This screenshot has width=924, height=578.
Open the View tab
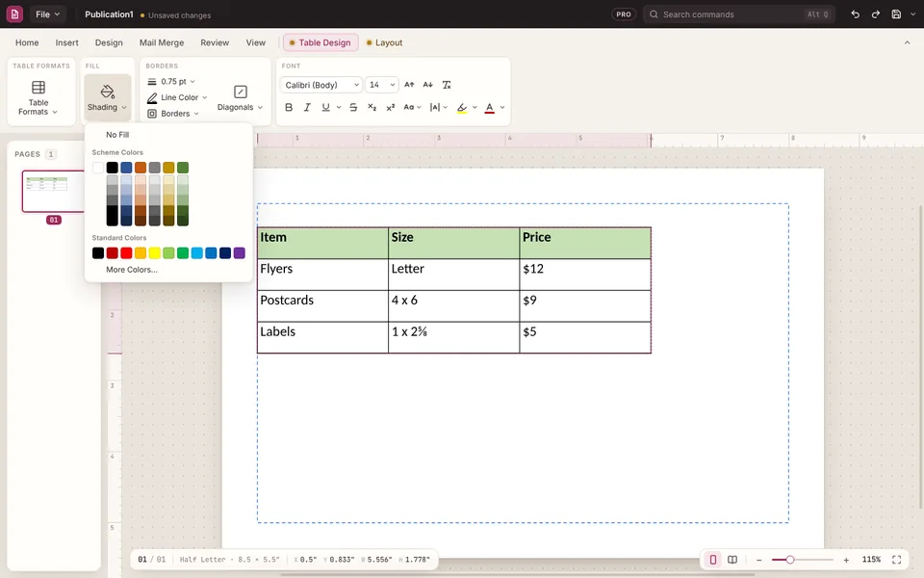(x=256, y=42)
